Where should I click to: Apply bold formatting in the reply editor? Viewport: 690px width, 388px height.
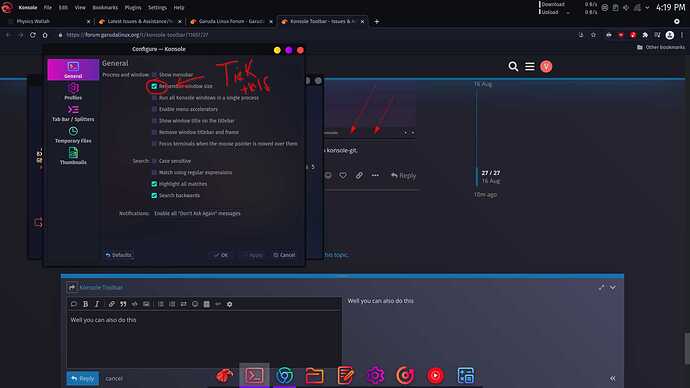click(85, 304)
